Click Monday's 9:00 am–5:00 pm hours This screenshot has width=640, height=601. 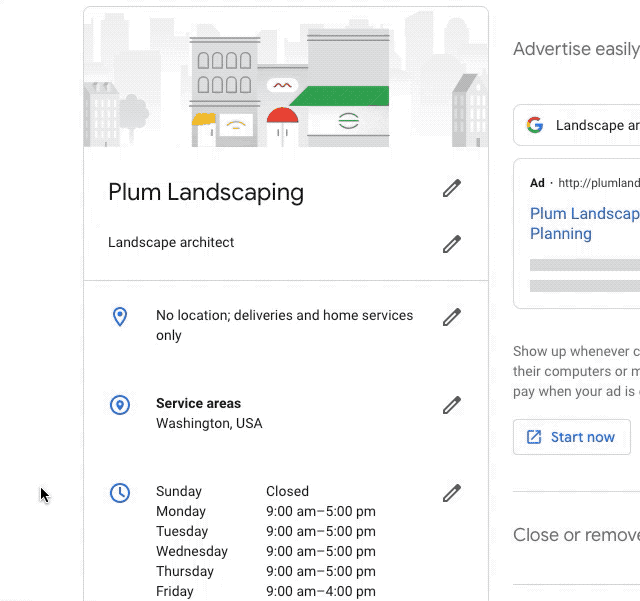pos(321,511)
